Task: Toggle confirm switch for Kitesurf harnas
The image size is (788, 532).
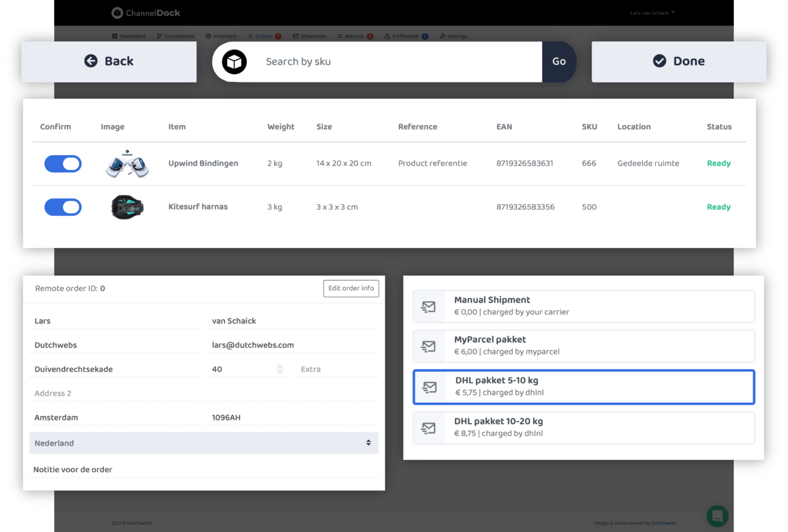Action: pyautogui.click(x=63, y=208)
